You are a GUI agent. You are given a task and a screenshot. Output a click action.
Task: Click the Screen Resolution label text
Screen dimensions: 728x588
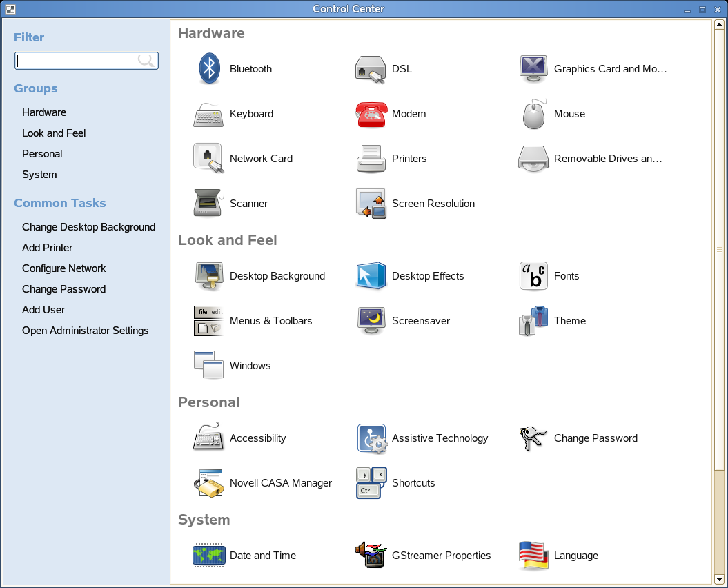pos(433,204)
